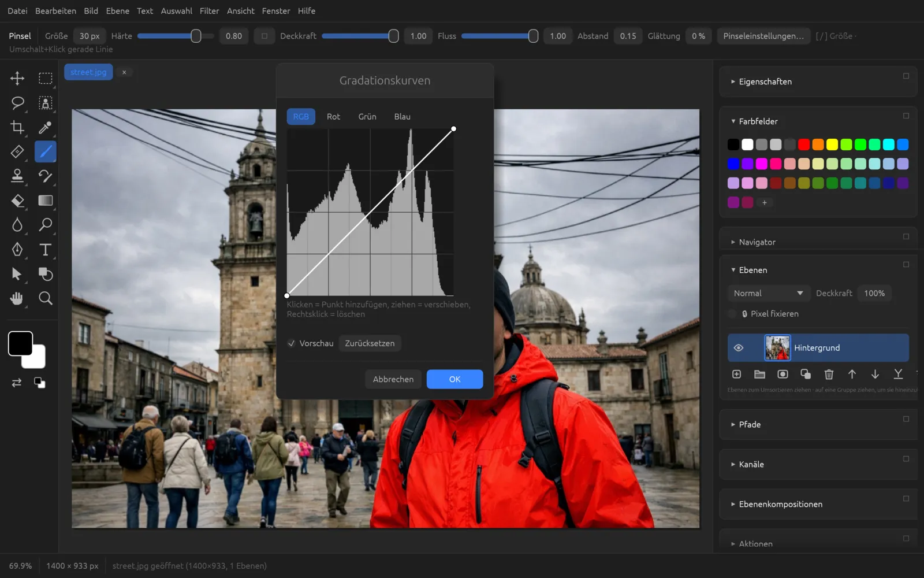This screenshot has width=924, height=578.
Task: Swap foreground and background colors
Action: (17, 383)
